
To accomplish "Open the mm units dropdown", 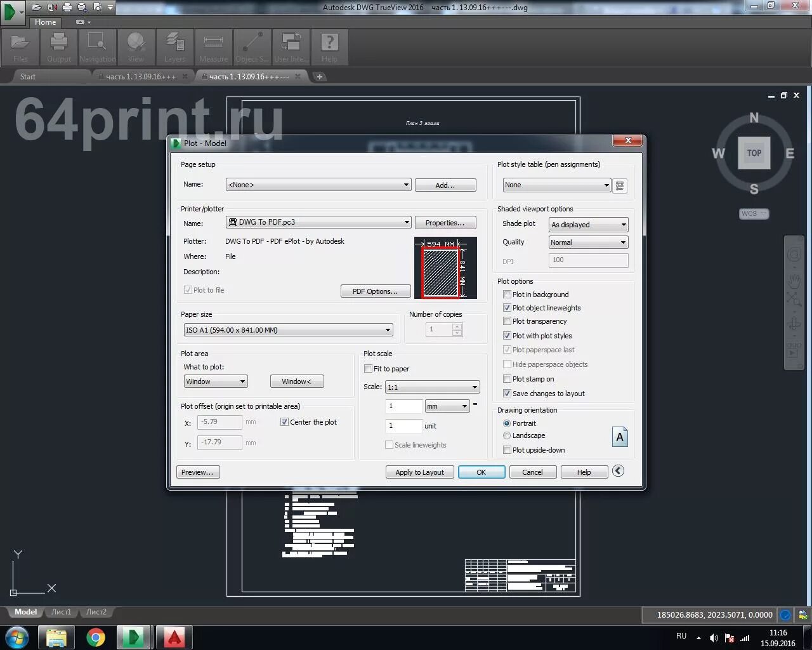I will point(447,406).
